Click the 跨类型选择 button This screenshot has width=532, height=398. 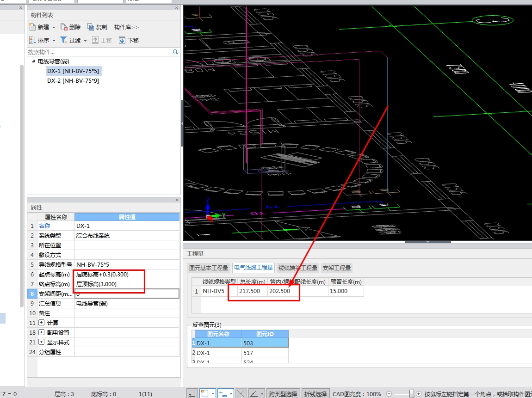coord(283,394)
